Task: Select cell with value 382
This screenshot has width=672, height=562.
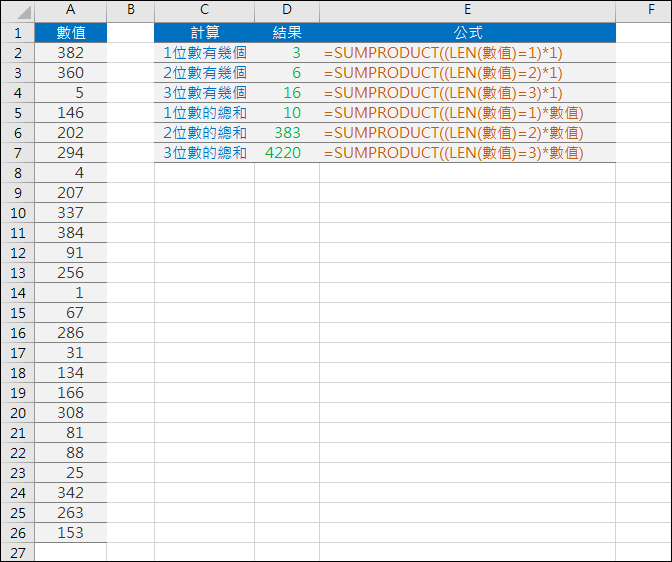Action: point(71,53)
